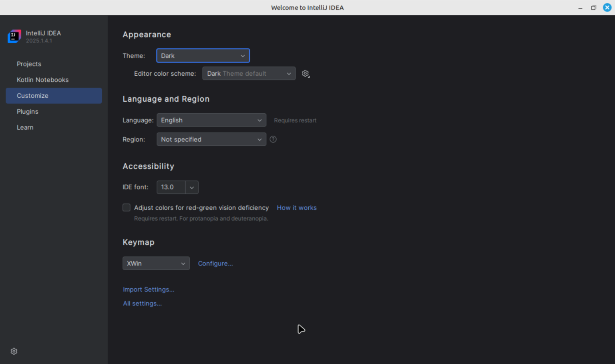
Task: Open All settings
Action: 142,303
